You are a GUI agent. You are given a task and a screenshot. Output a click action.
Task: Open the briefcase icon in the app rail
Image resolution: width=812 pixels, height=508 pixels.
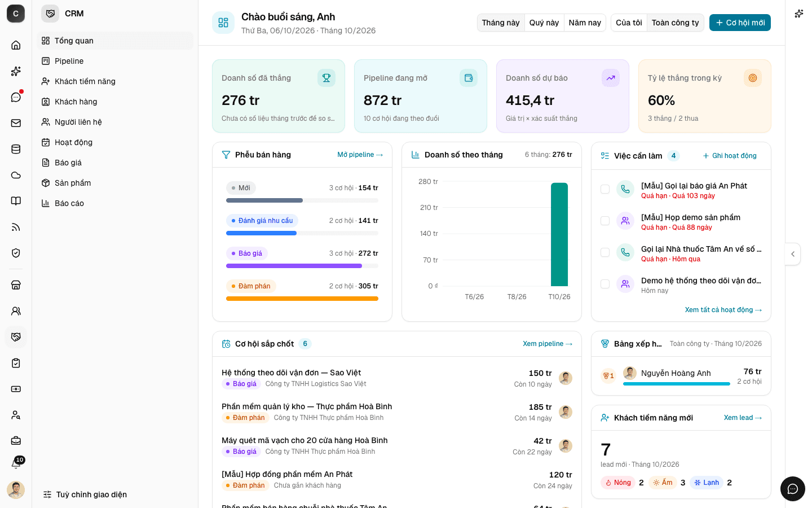tap(16, 440)
